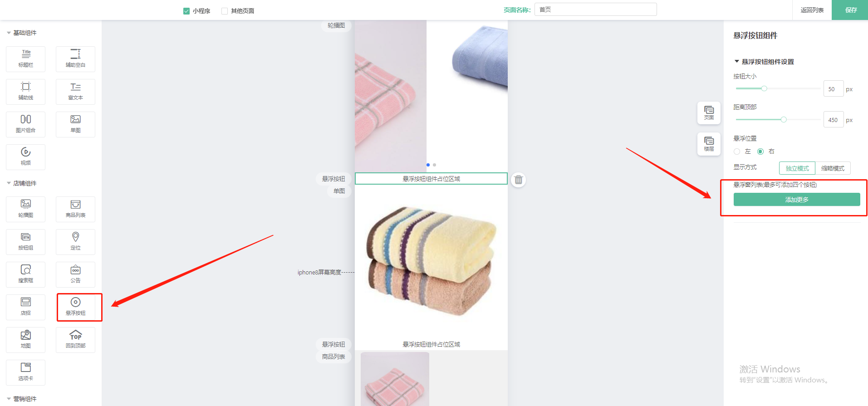The height and width of the screenshot is (406, 868).
Task: Uncheck the 小程序 checkbox
Action: click(186, 11)
